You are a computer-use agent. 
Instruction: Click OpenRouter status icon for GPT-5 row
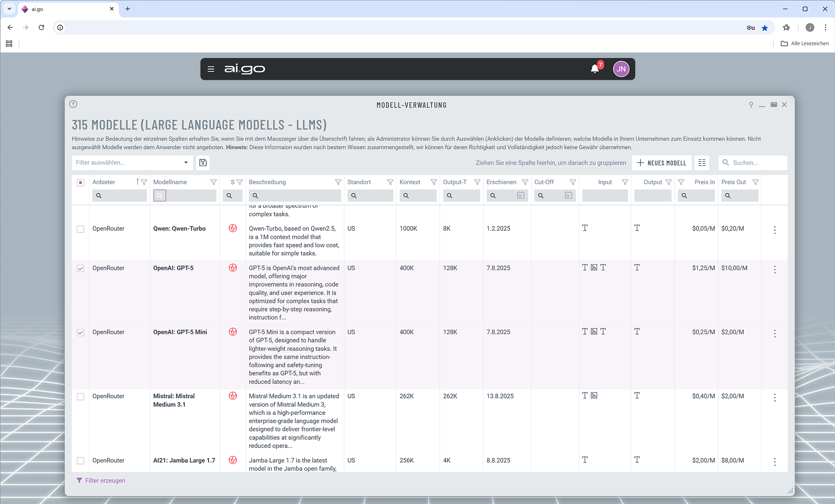point(233,268)
